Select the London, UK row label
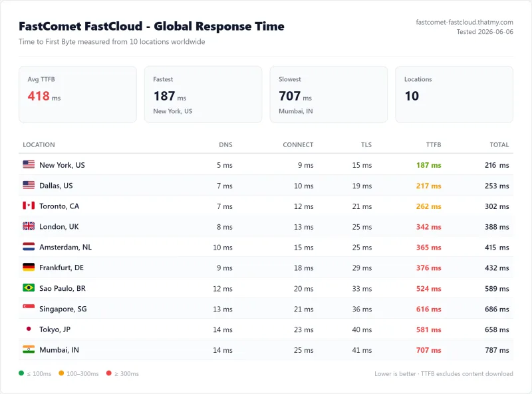 pyautogui.click(x=59, y=226)
